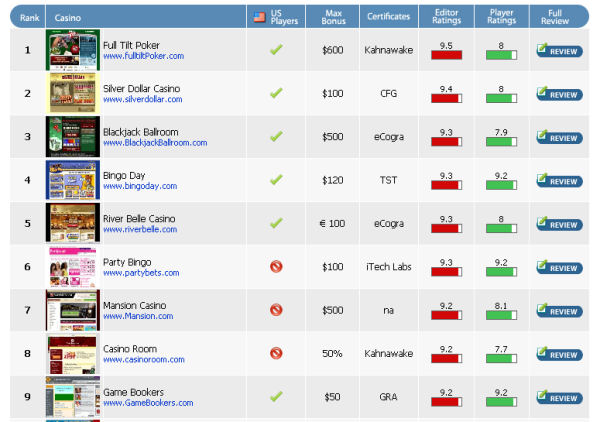Viewport: 600px width, 422px height.
Task: Click the Silver Dollar Casino site thumbnail
Action: pyautogui.click(x=73, y=93)
